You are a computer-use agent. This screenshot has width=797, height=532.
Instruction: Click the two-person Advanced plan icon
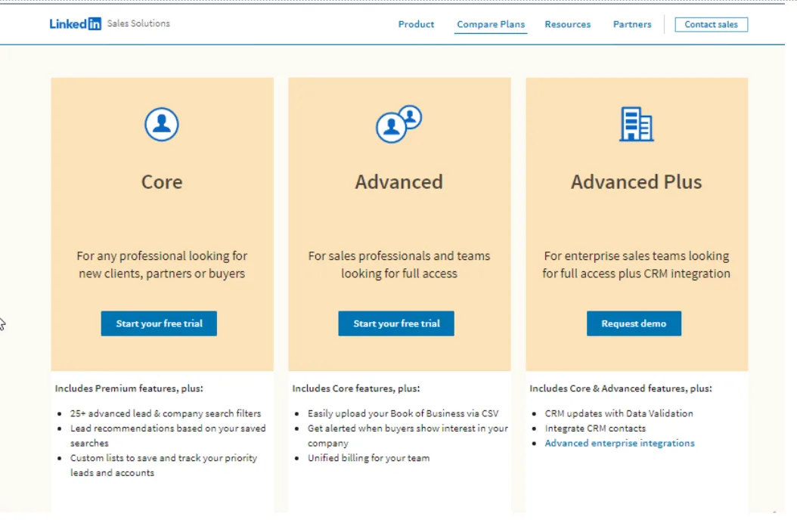pos(399,124)
